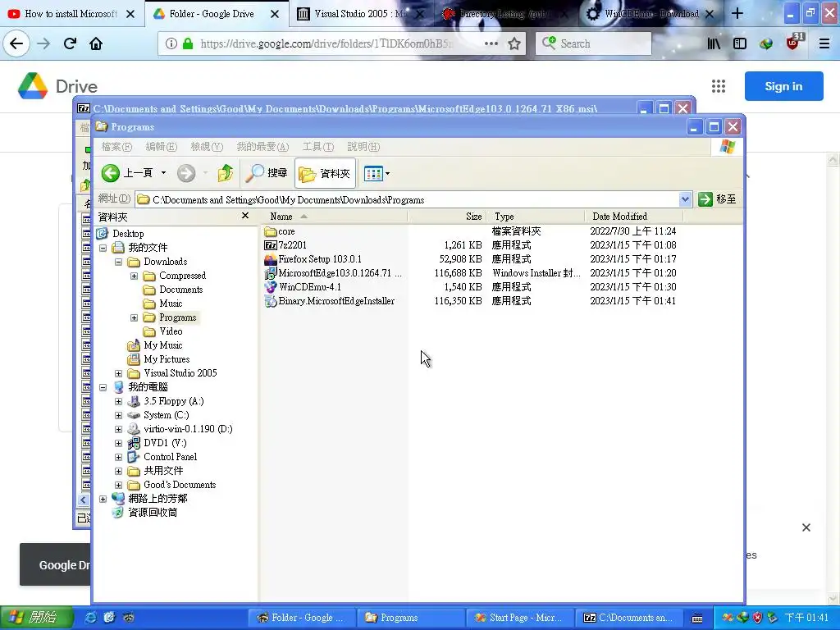Click the Firefox home icon
The height and width of the screenshot is (630, 840).
(x=96, y=43)
